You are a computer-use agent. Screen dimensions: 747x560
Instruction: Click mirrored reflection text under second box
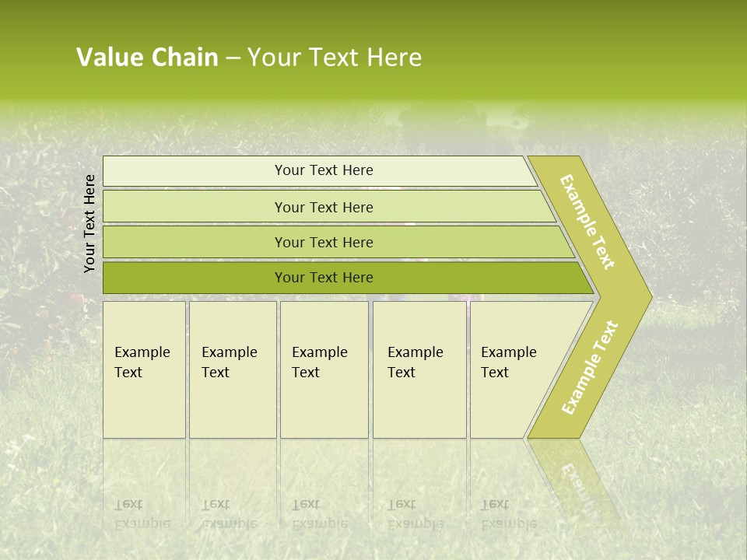pyautogui.click(x=229, y=513)
